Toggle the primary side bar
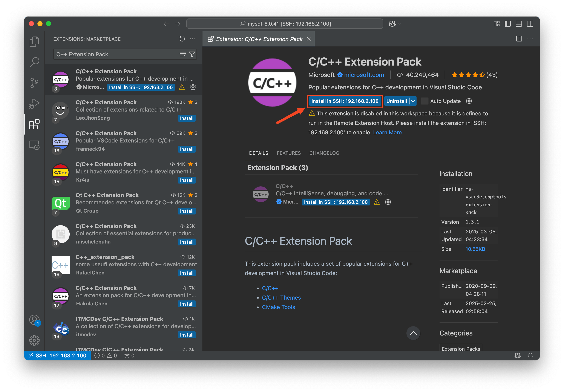Screen dimensions: 564x392 (x=507, y=24)
